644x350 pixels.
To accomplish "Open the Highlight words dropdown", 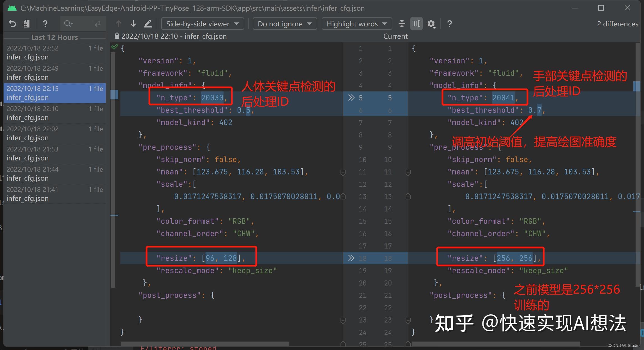I will point(357,24).
